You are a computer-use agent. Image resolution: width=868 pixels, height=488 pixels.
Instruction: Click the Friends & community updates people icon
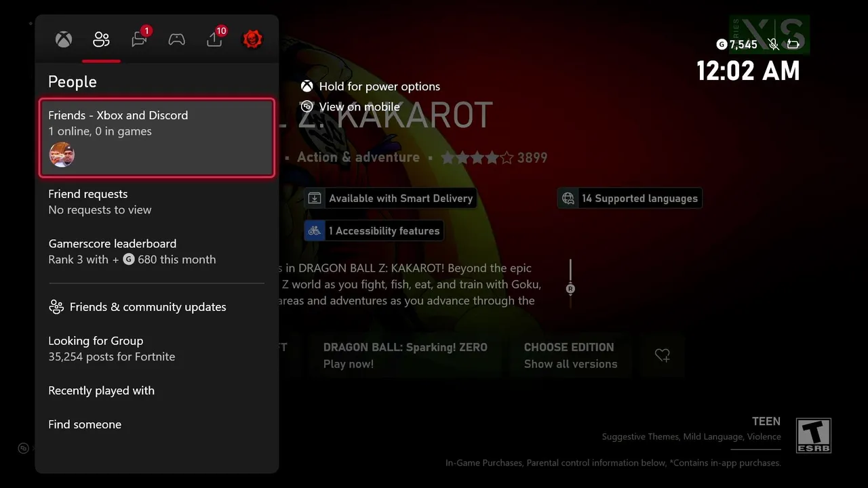56,307
